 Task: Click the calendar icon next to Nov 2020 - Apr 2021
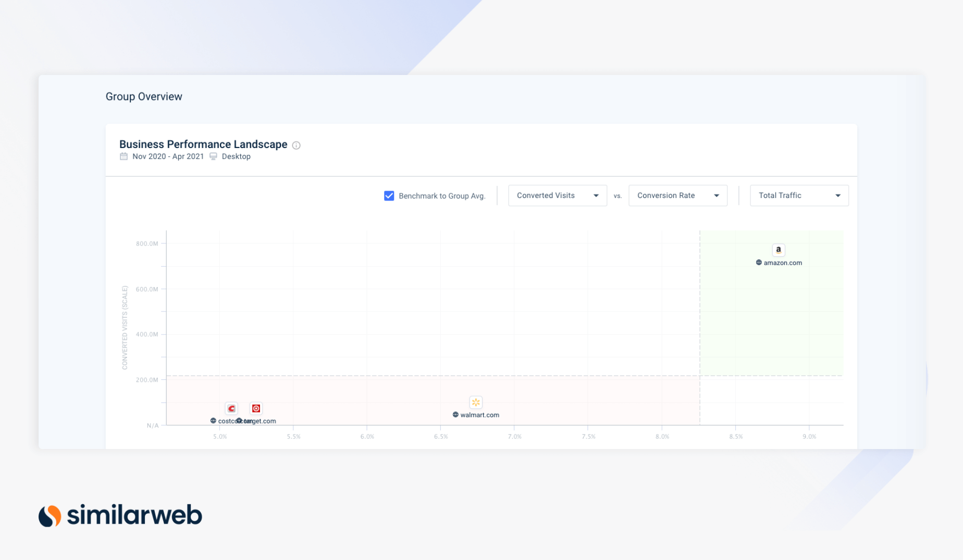point(124,156)
